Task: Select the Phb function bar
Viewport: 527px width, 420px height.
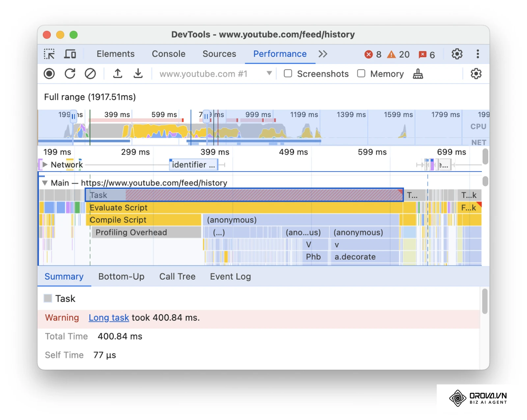Action: [x=315, y=257]
